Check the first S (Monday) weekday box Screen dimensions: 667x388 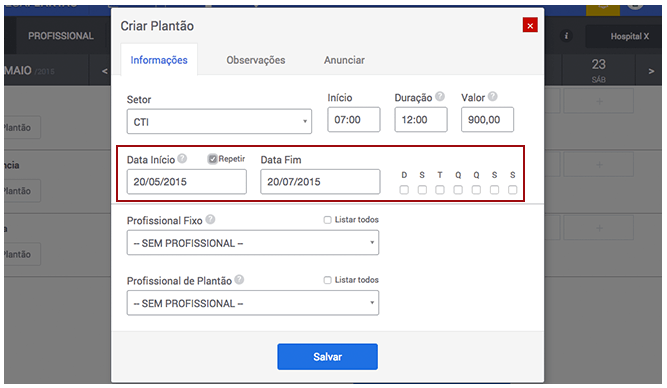click(422, 190)
